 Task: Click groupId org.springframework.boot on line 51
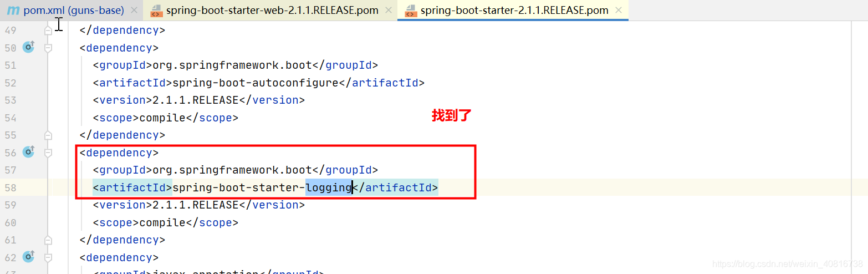(232, 65)
